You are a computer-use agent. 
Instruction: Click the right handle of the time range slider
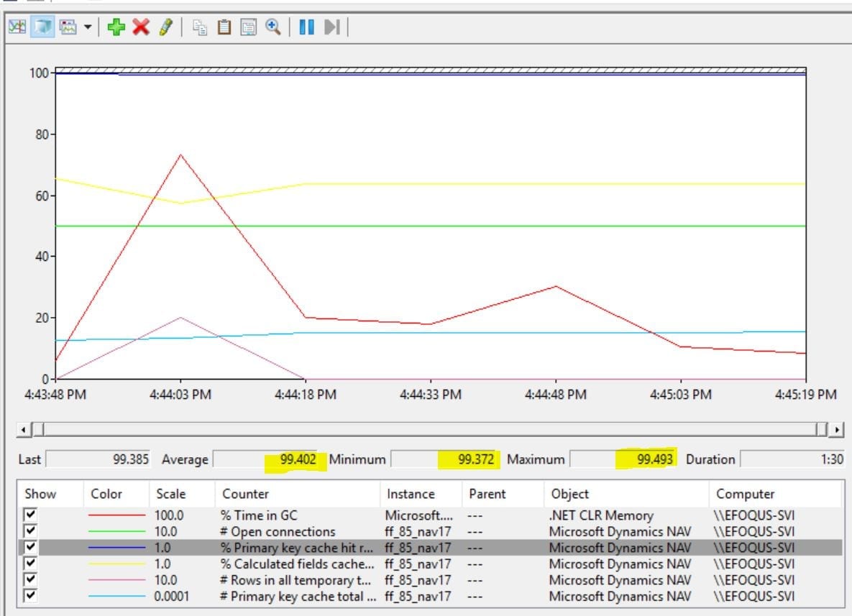point(822,430)
